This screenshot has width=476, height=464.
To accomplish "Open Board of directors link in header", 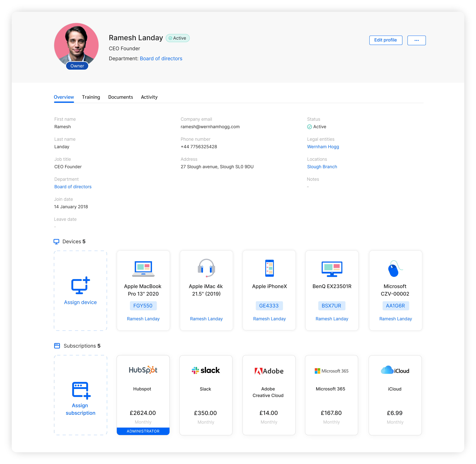I will [x=161, y=58].
